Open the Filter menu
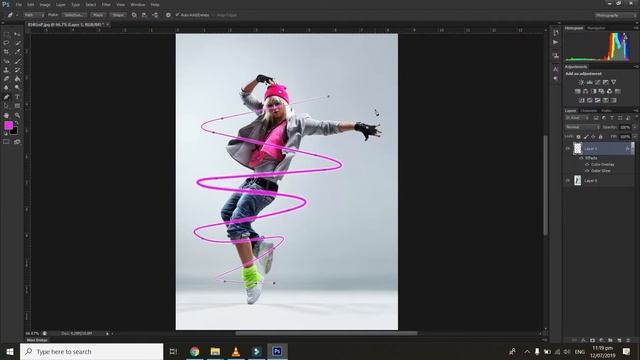This screenshot has width=640, height=360. point(106,4)
